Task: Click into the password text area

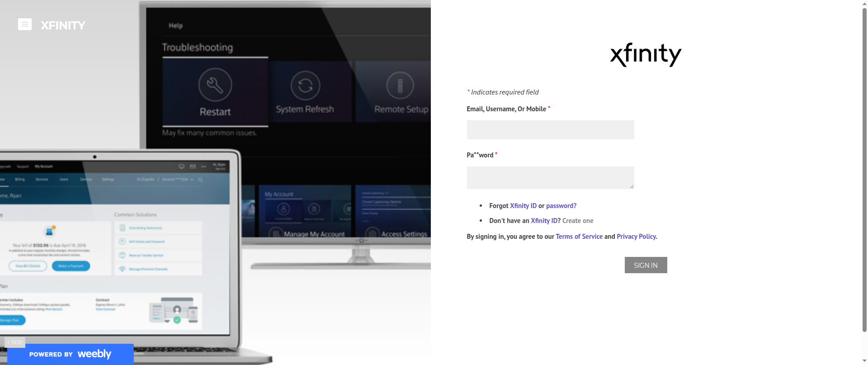Action: (x=550, y=178)
